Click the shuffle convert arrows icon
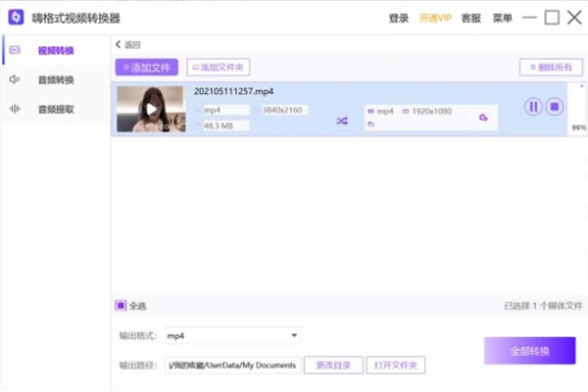 [342, 121]
